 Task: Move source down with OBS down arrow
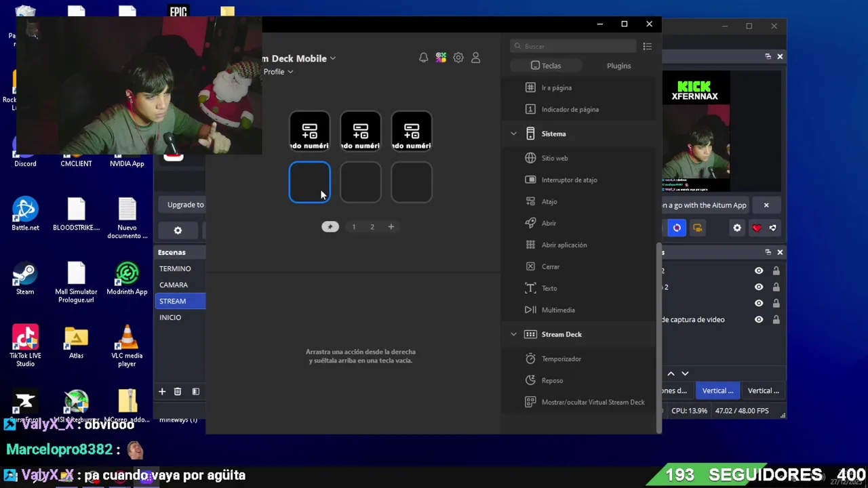[x=685, y=373]
